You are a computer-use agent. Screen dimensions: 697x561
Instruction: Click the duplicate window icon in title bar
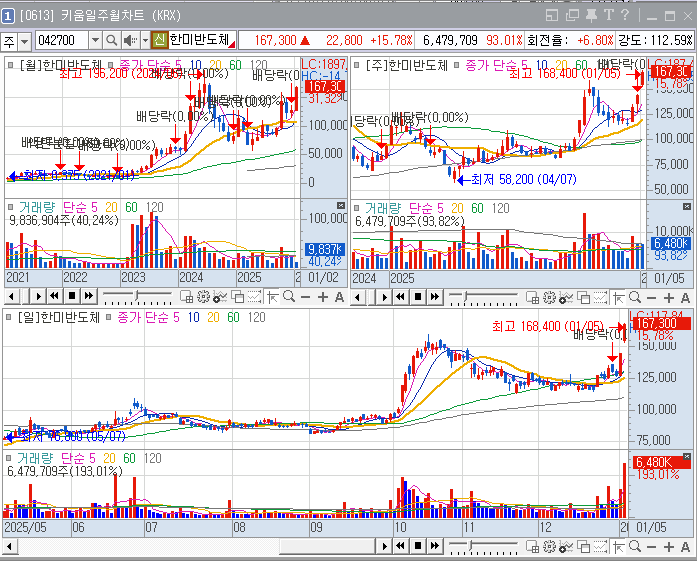click(x=572, y=16)
